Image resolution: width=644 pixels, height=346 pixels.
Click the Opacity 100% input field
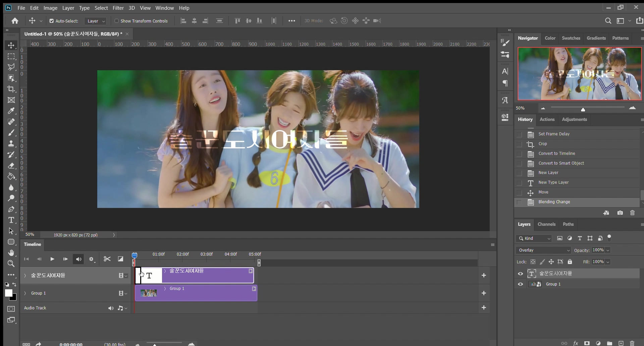pos(598,250)
